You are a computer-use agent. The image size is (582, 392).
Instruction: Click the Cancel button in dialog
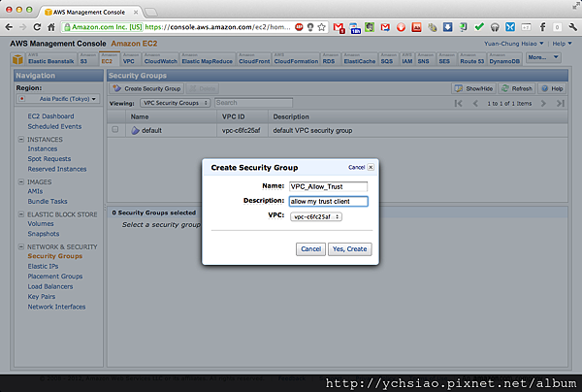[x=310, y=249]
